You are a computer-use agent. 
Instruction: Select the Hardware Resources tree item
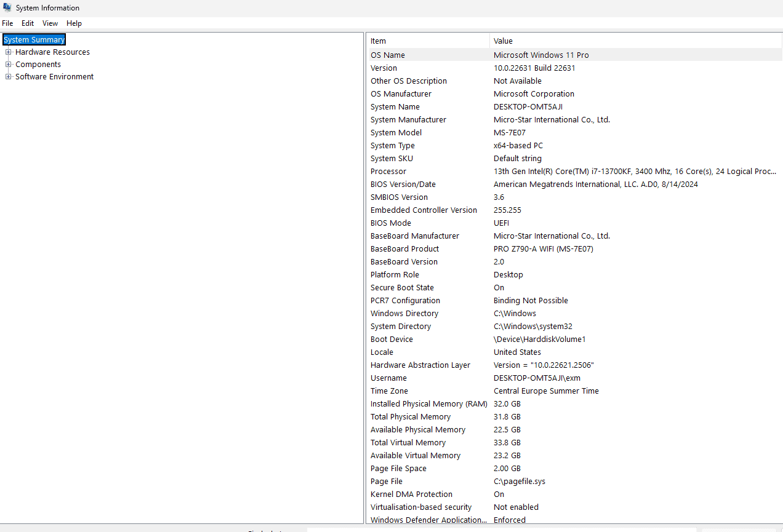pos(52,52)
